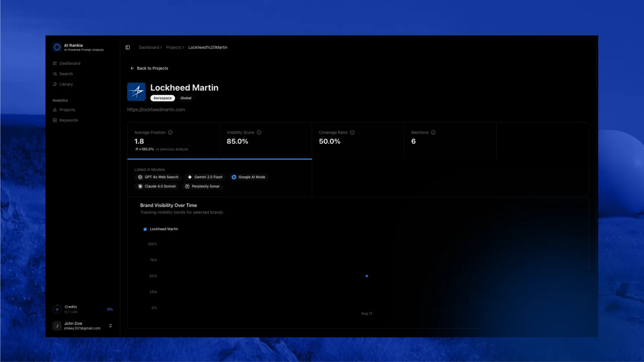Select the Aug 12 data point on the chart
Screen dimensions: 644x362
[367, 276]
